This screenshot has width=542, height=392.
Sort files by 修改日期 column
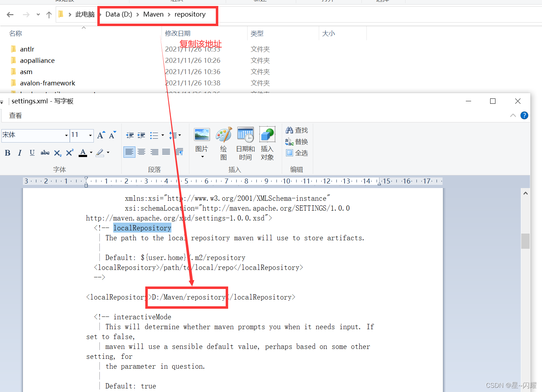pos(178,34)
